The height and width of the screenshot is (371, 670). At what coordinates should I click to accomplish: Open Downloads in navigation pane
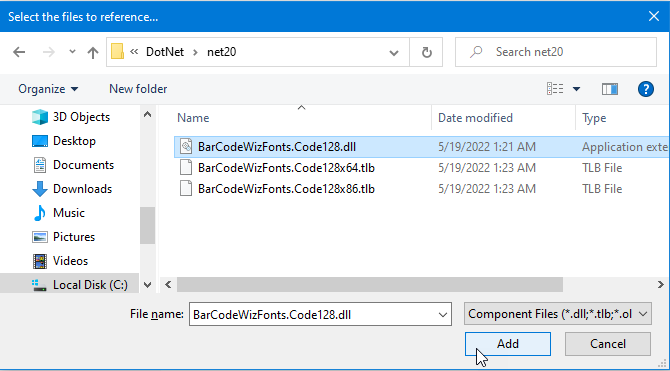[x=82, y=189]
